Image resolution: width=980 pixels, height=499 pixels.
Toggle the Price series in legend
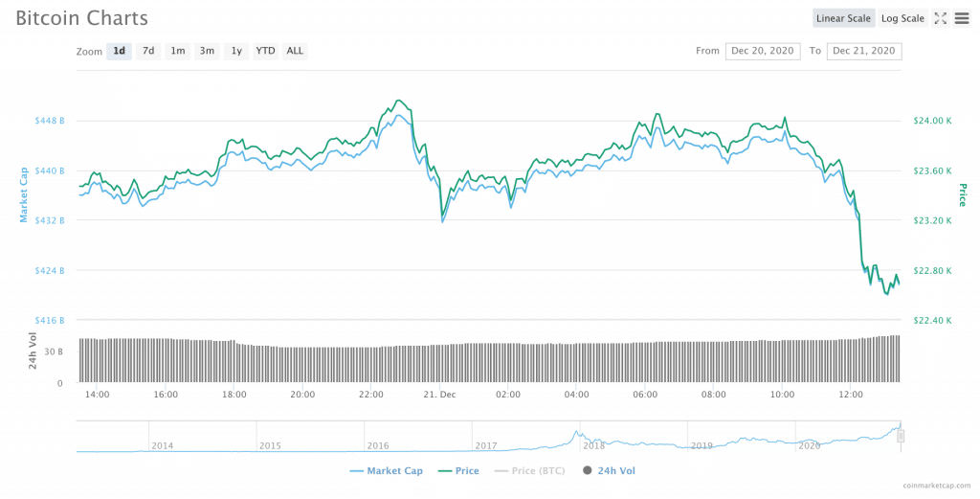tap(458, 470)
